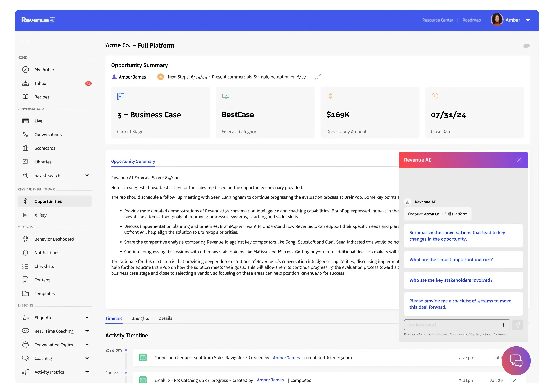Switch to the Insights tab

pyautogui.click(x=140, y=318)
